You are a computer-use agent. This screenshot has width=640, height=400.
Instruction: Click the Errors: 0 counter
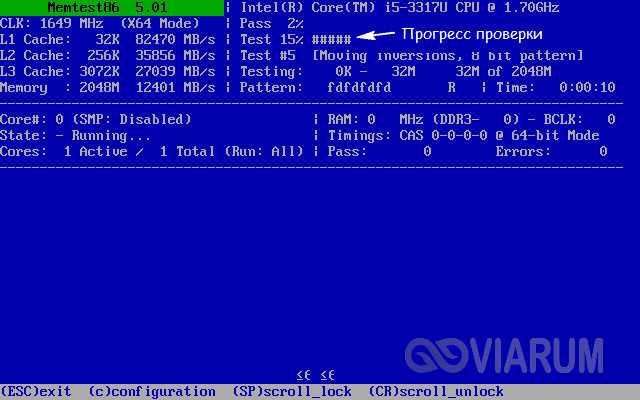coord(551,151)
